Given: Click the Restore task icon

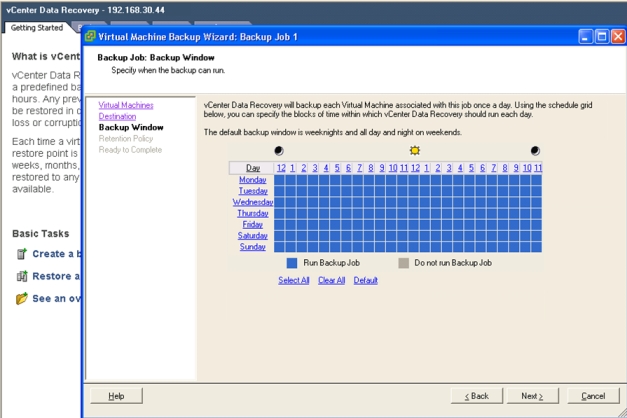Looking at the screenshot, I should [x=21, y=276].
